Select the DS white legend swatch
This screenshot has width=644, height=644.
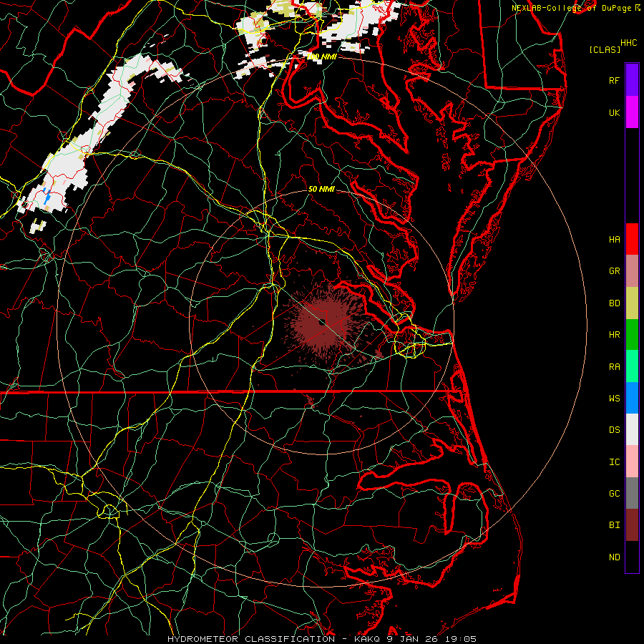(x=632, y=429)
